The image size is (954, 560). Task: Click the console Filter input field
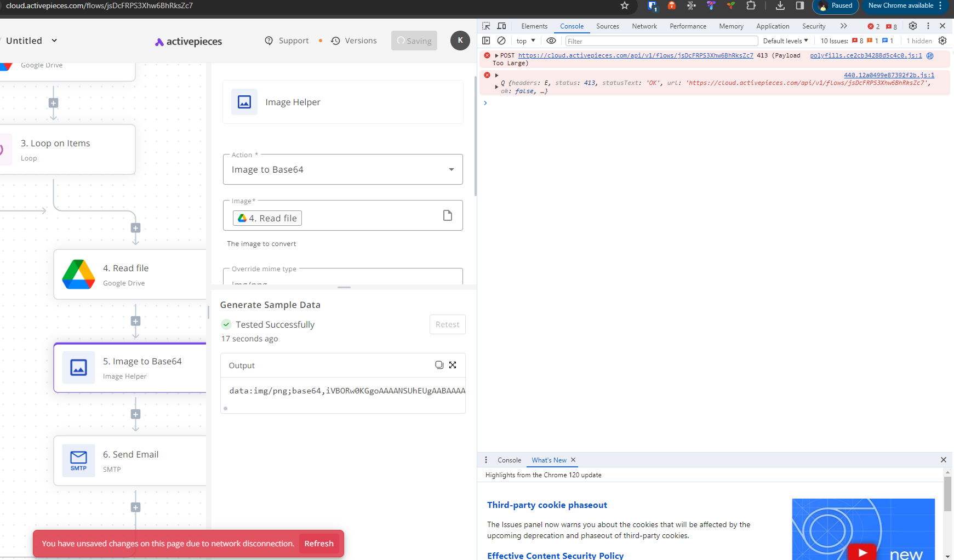tap(661, 41)
